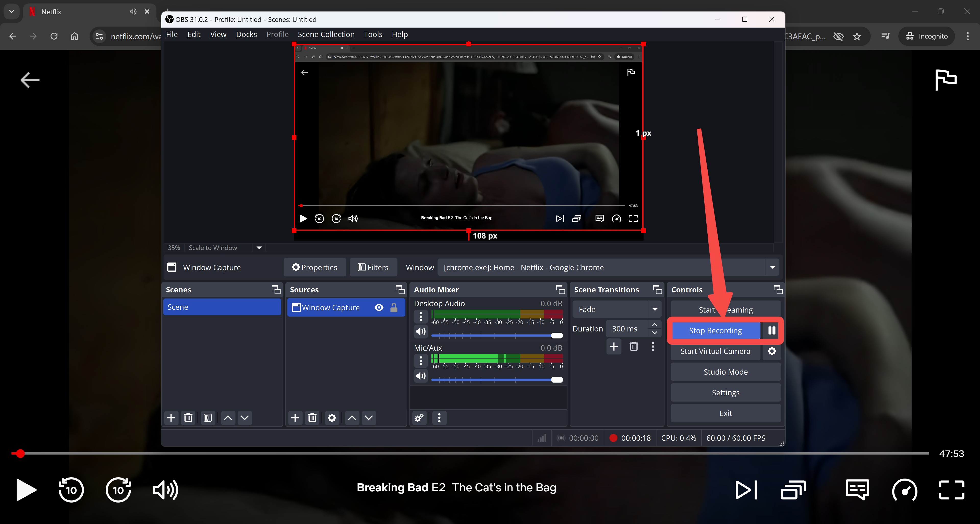980x524 pixels.
Task: Open the Docks menu in OBS
Action: pyautogui.click(x=246, y=34)
